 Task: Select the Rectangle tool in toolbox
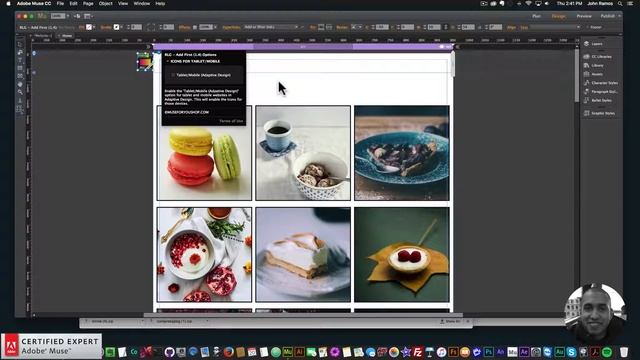click(x=20, y=68)
